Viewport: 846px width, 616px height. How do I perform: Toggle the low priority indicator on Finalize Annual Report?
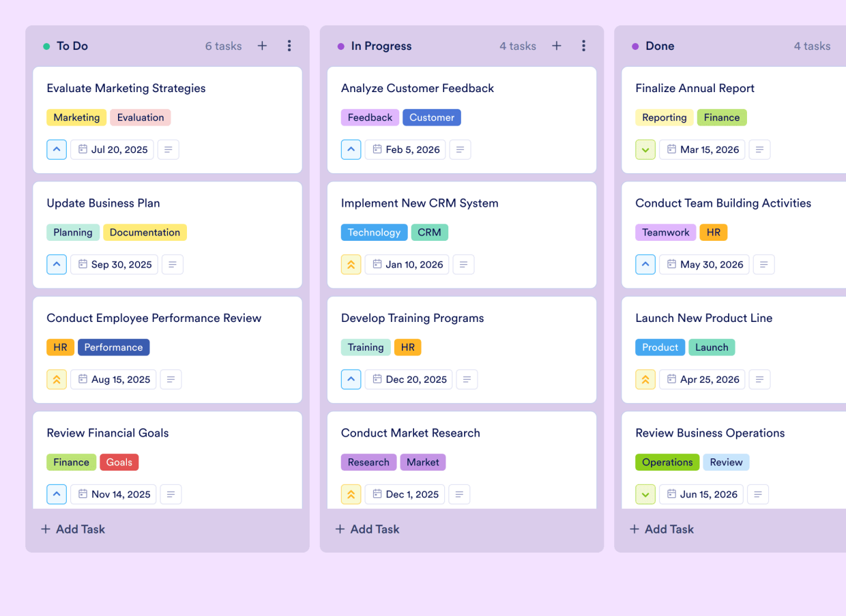coord(645,149)
